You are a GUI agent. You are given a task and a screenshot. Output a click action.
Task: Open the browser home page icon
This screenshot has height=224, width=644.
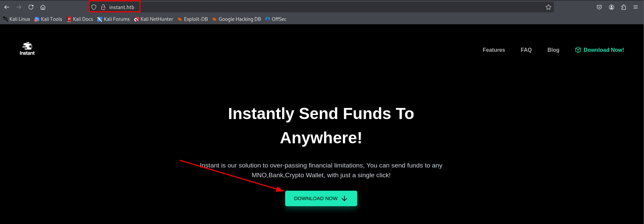click(43, 7)
